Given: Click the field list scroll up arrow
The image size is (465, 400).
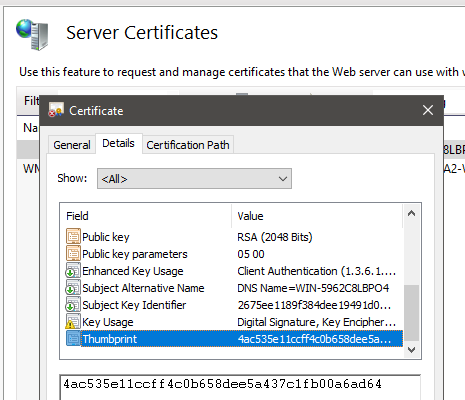Looking at the screenshot, I should [x=412, y=213].
